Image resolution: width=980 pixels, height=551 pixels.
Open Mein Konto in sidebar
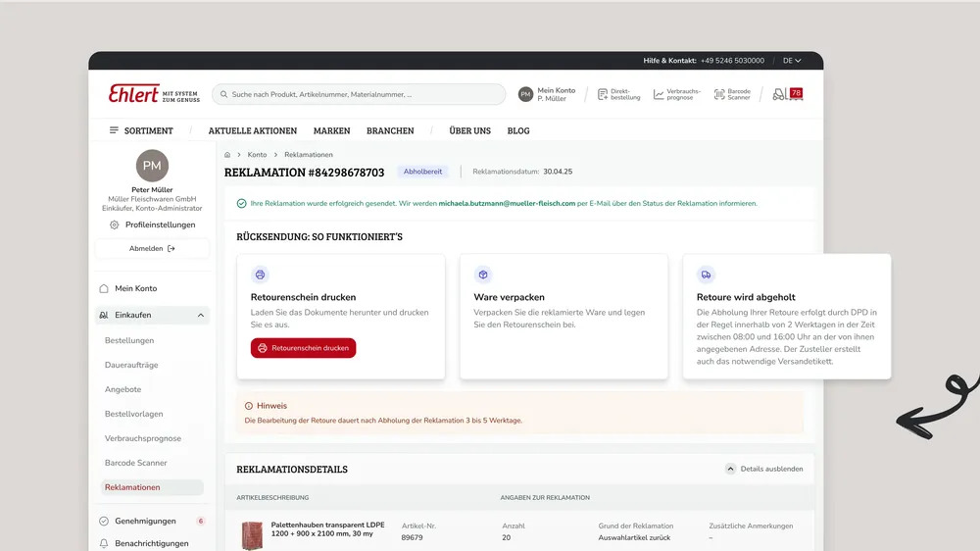coord(135,288)
